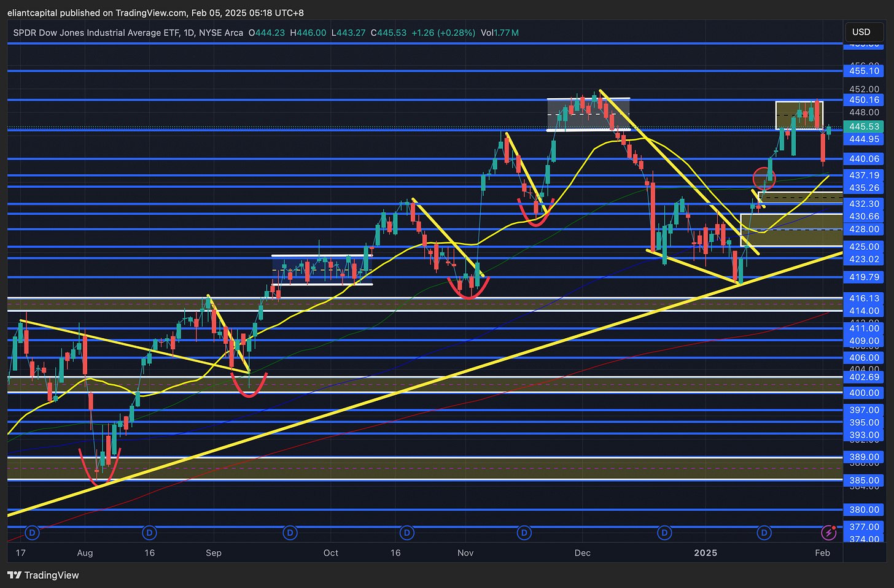Screen dimensions: 894x588
Task: Click the Nov label on time axis
Action: (465, 553)
